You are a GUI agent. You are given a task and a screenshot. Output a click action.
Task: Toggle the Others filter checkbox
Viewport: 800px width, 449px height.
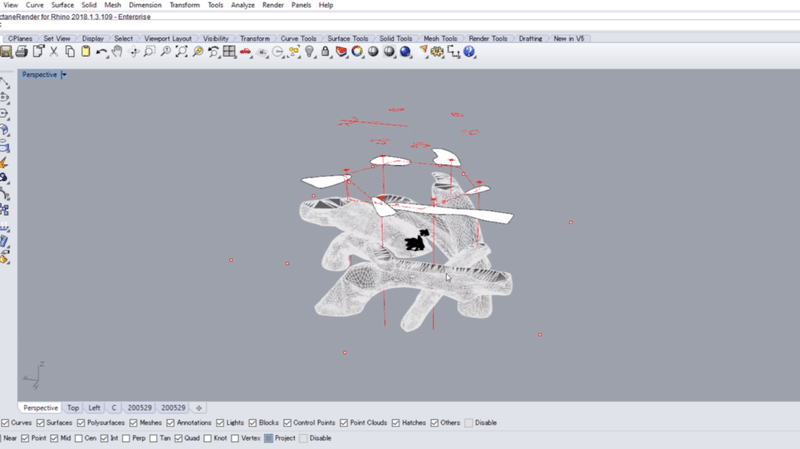pyautogui.click(x=434, y=423)
